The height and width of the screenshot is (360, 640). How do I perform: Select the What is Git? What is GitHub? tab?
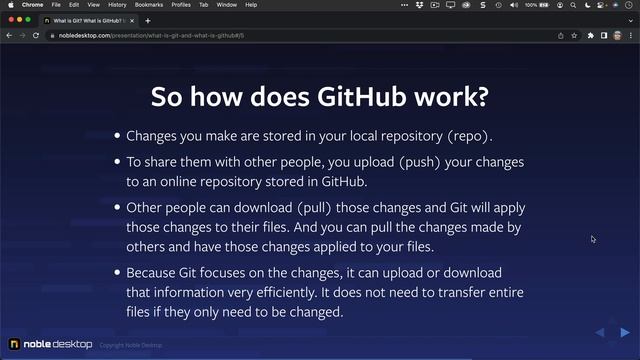coord(88,21)
